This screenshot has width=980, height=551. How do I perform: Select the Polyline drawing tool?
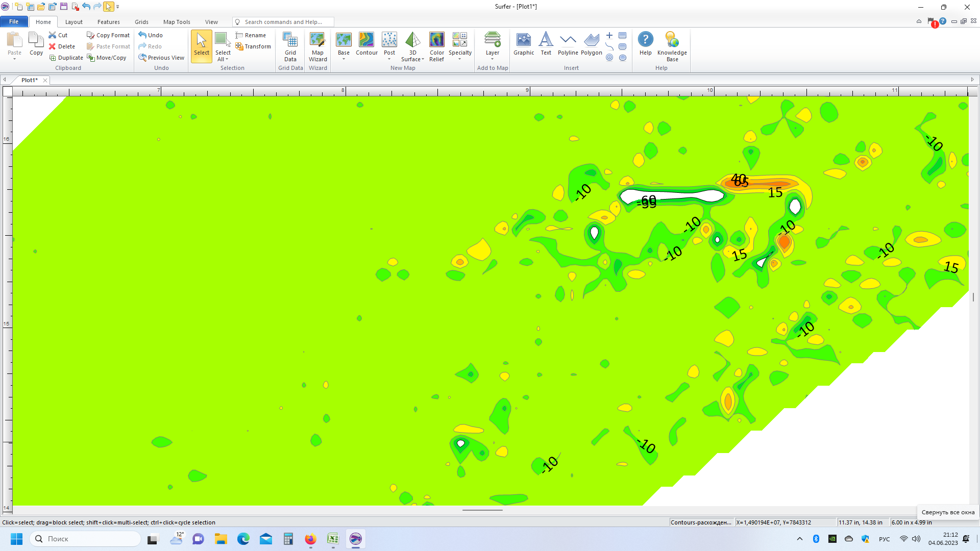[x=568, y=44]
